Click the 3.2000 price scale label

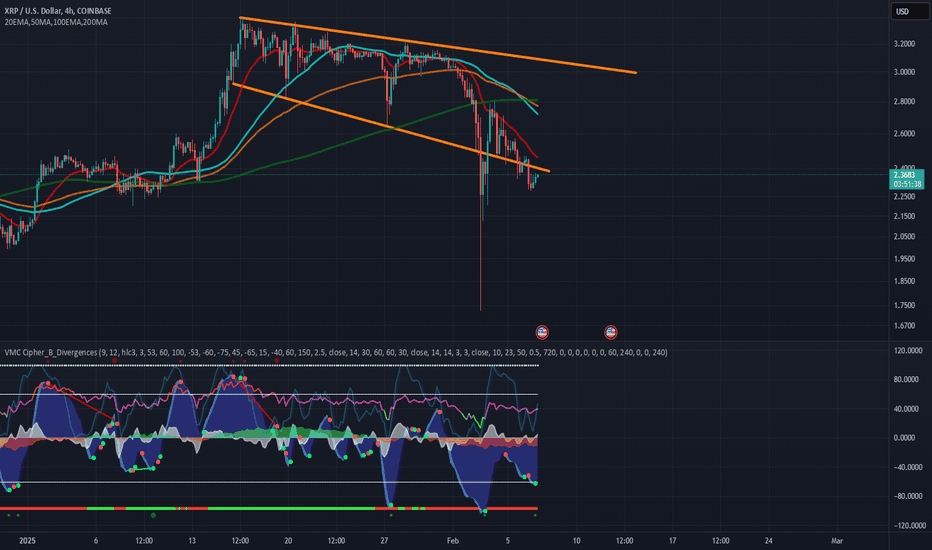(x=904, y=44)
